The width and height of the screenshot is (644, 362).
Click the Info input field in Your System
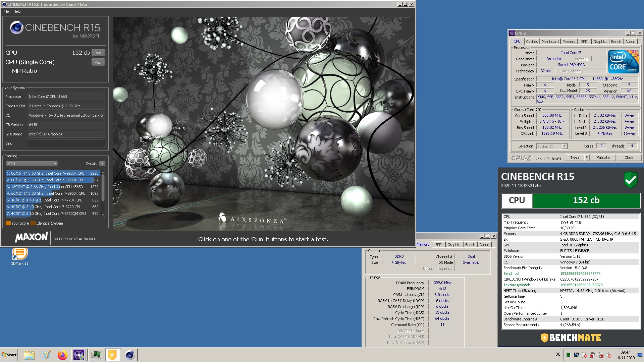(66, 143)
